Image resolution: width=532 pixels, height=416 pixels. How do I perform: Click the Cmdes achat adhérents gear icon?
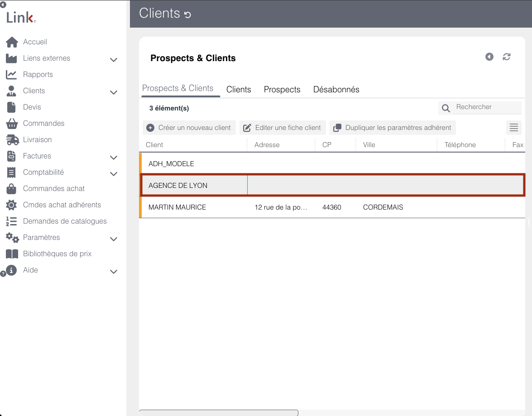click(x=11, y=205)
